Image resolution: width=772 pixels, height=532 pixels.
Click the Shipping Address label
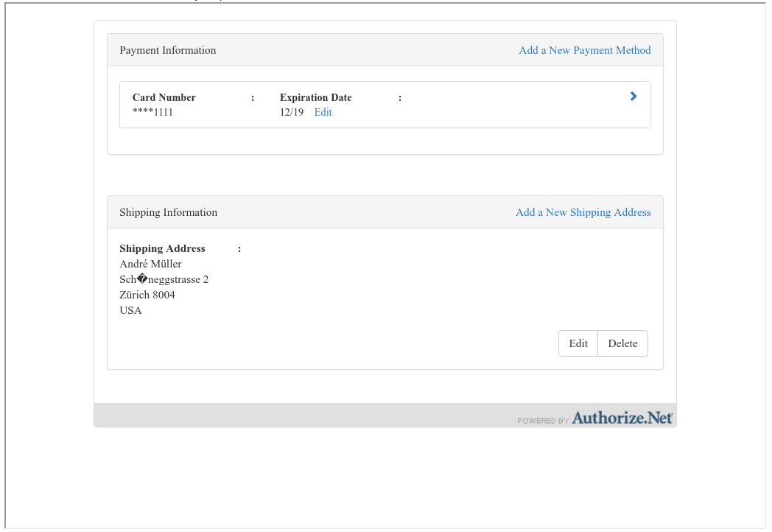point(162,248)
